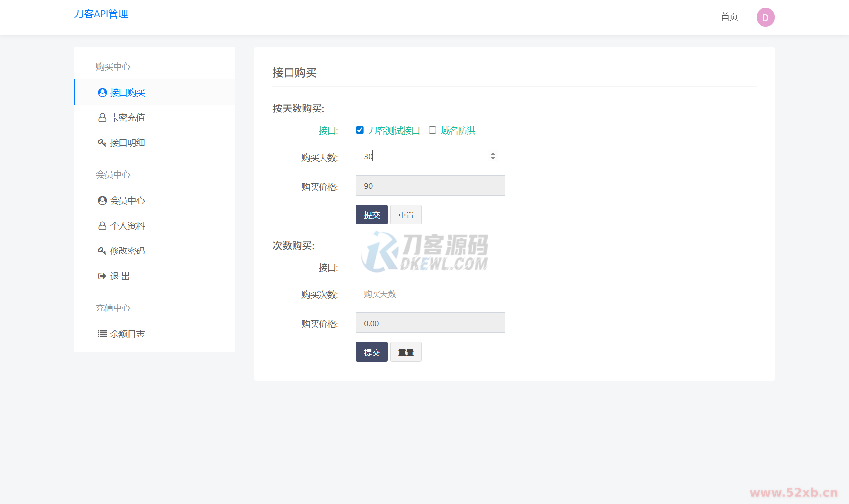Viewport: 849px width, 504px height.
Task: Click the 购买天数 number spinner arrows
Action: (x=493, y=156)
